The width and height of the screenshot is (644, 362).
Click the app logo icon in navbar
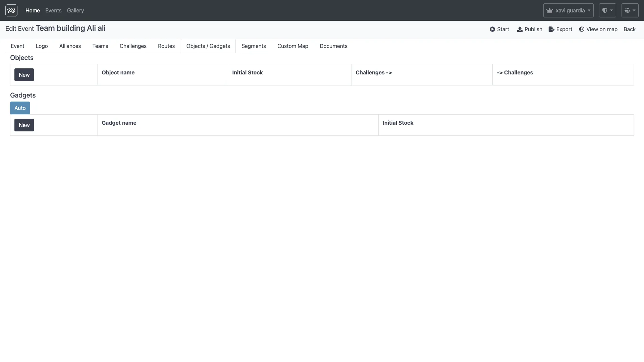[11, 10]
